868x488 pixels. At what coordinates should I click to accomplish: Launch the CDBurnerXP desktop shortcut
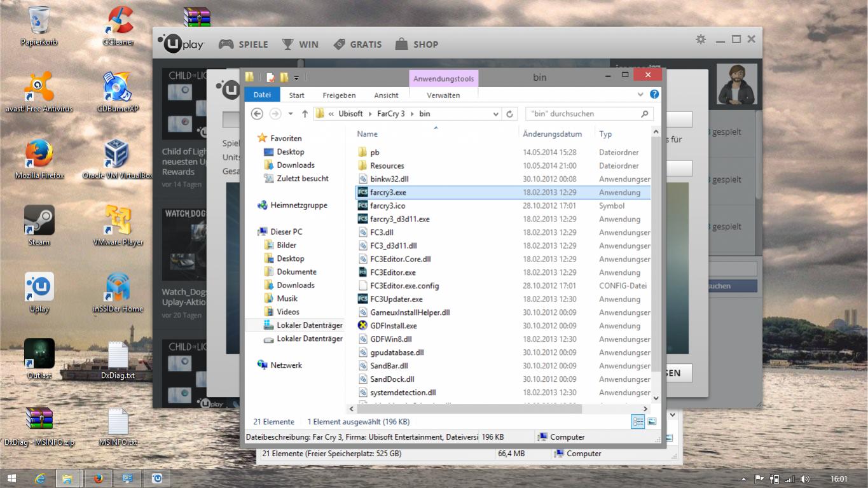[118, 92]
